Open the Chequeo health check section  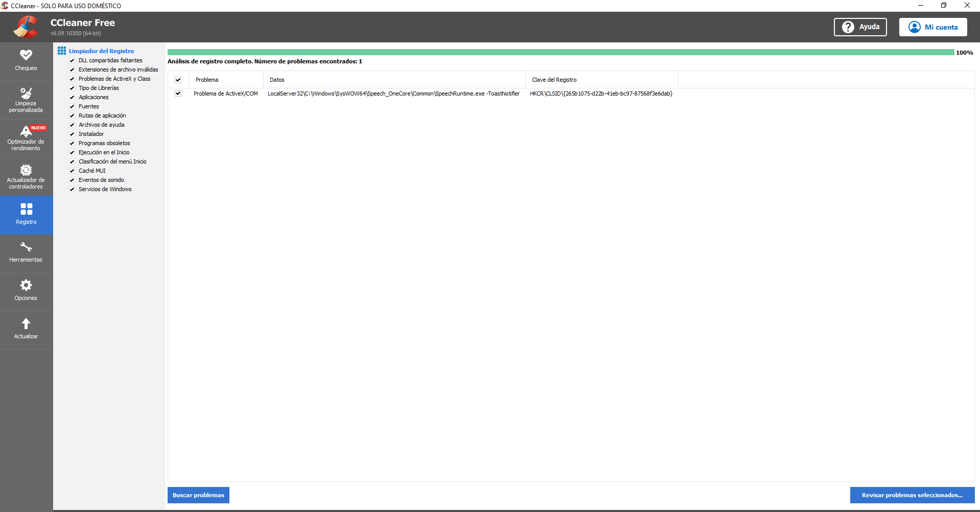(x=26, y=61)
